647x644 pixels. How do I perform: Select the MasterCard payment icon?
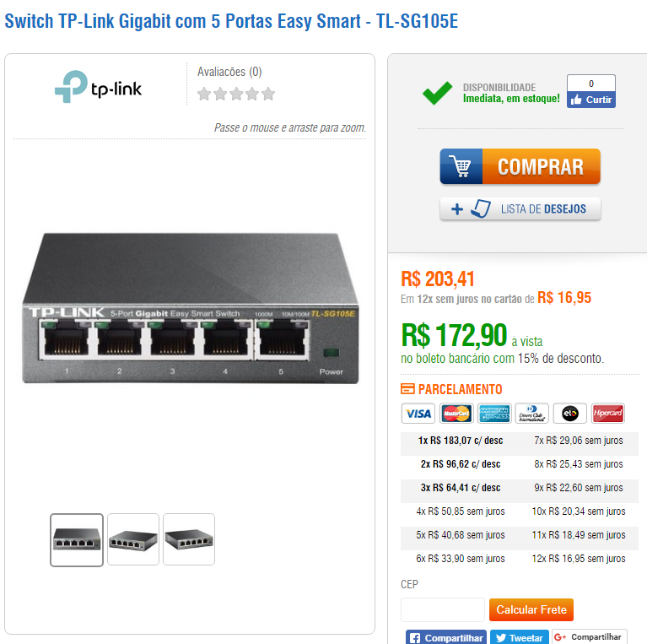click(456, 414)
